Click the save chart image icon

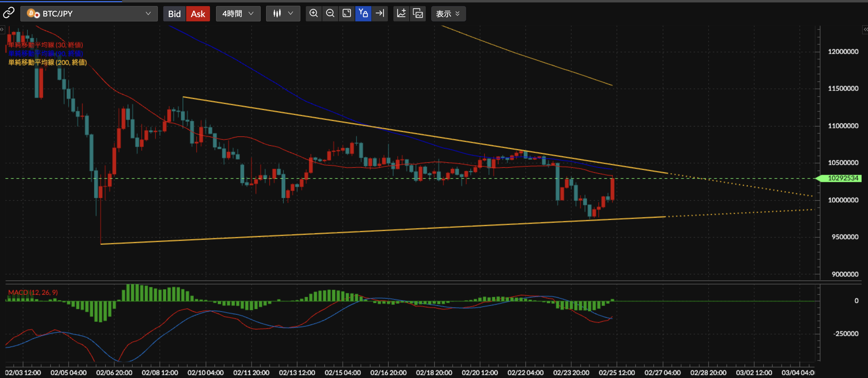click(x=418, y=13)
